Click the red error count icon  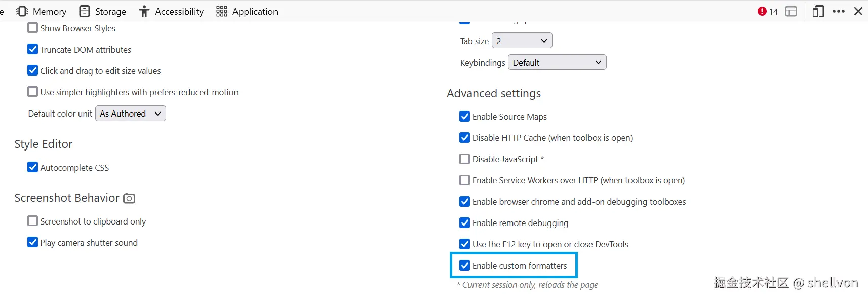pyautogui.click(x=762, y=11)
